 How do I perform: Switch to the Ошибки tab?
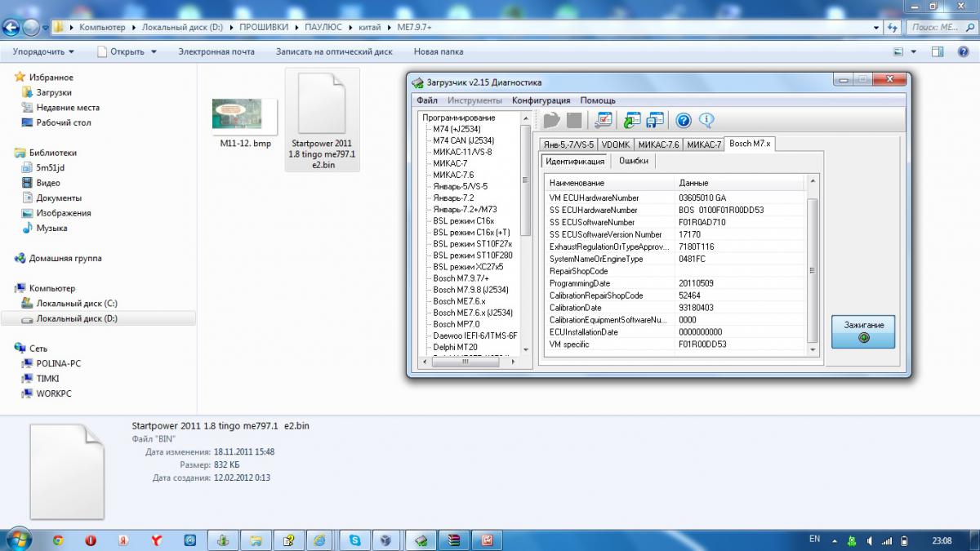[x=634, y=161]
